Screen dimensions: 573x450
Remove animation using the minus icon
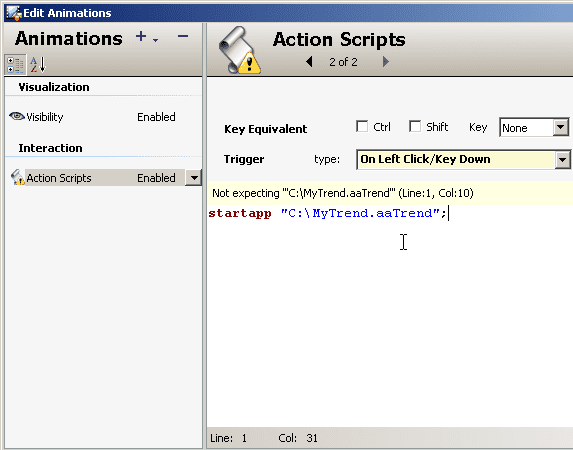(183, 36)
